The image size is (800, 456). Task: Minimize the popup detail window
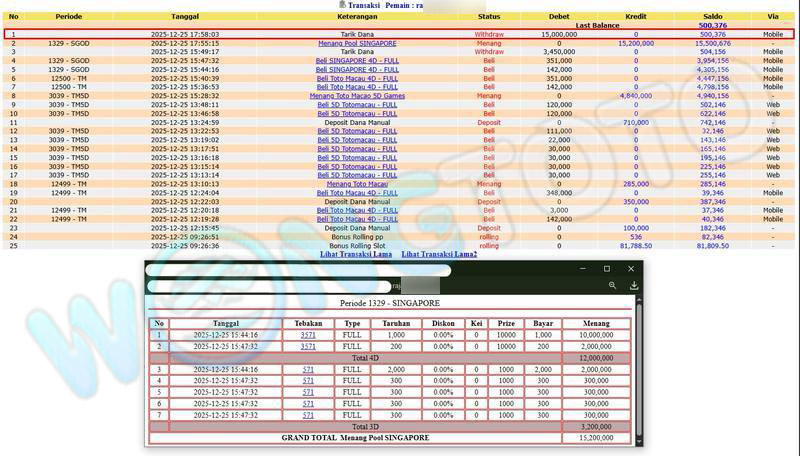[582, 269]
